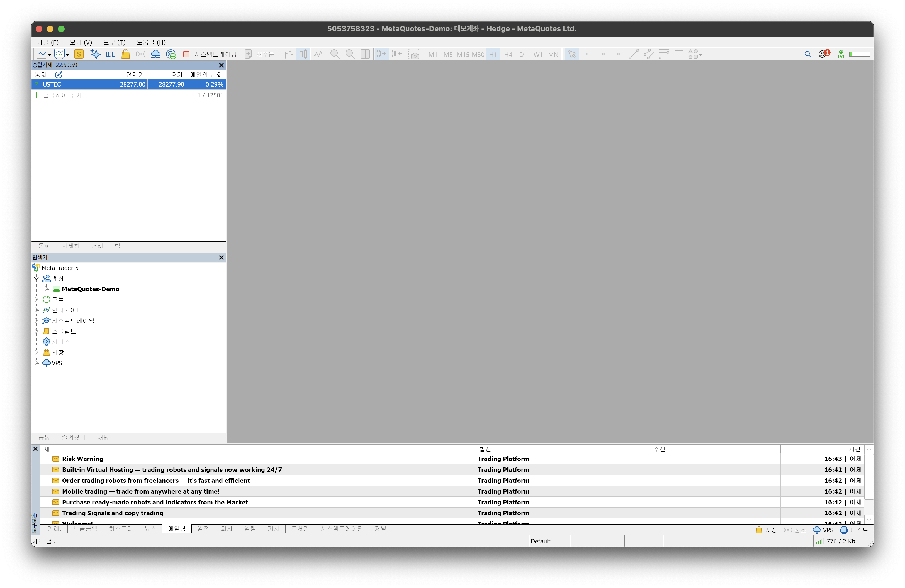Open the VPS button in toolbox footer
This screenshot has width=905, height=588.
click(x=823, y=530)
